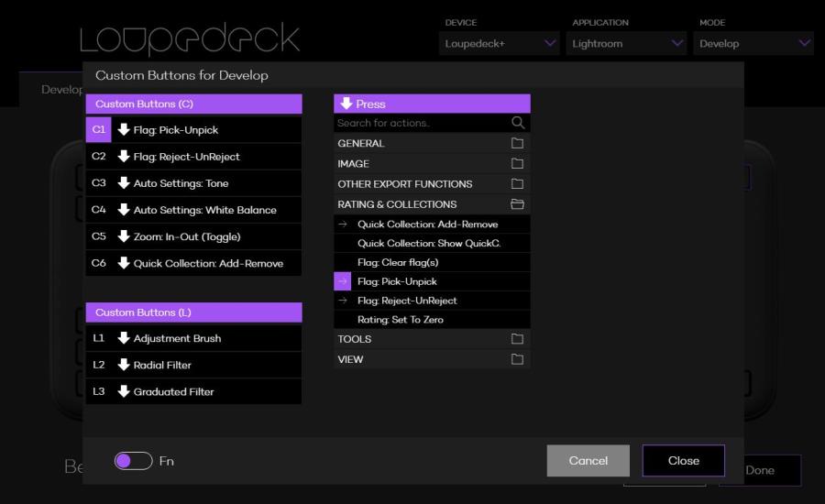Select the 'Quick Collection: Add-Remove' text on C6
Screen dimensions: 825x504
(x=208, y=264)
